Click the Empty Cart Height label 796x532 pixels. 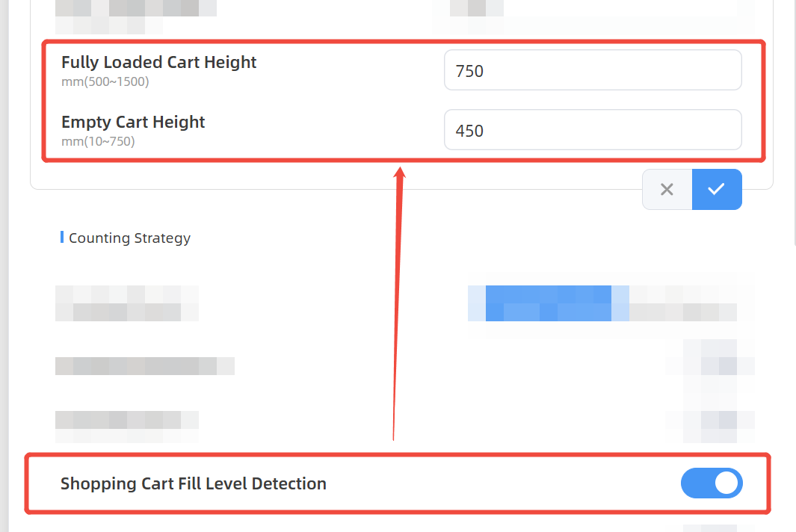tap(133, 122)
